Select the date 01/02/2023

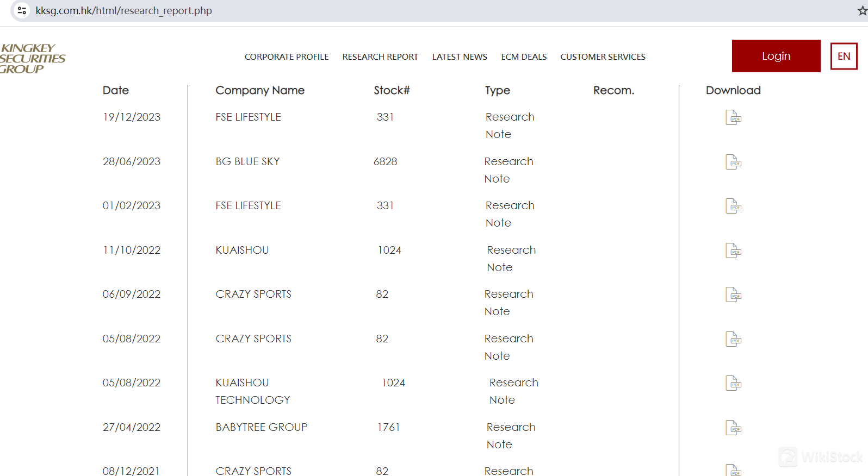(132, 205)
